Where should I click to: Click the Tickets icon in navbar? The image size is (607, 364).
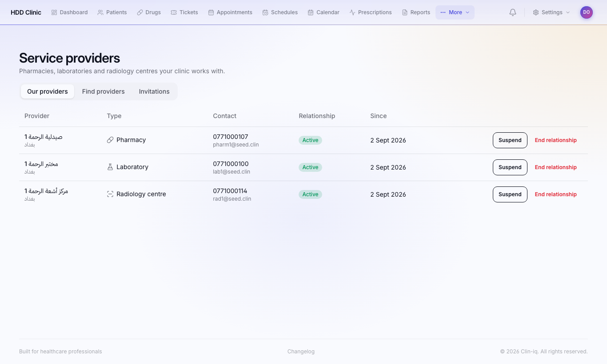click(174, 12)
